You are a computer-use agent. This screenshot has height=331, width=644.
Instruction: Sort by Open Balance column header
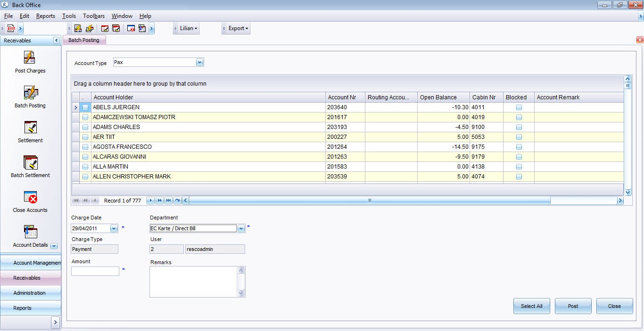coord(444,97)
